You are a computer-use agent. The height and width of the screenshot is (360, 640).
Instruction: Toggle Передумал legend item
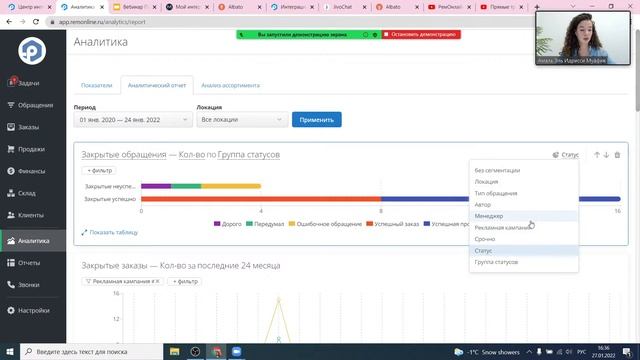click(265, 224)
